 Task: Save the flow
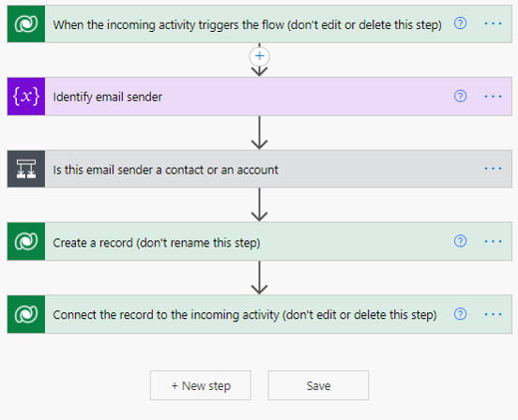(x=318, y=385)
